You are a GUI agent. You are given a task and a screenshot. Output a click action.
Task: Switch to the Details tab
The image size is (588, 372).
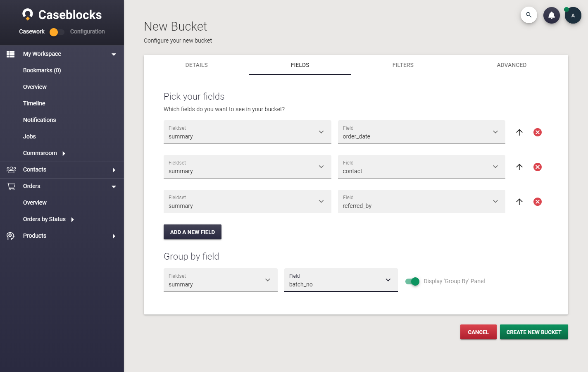[197, 65]
